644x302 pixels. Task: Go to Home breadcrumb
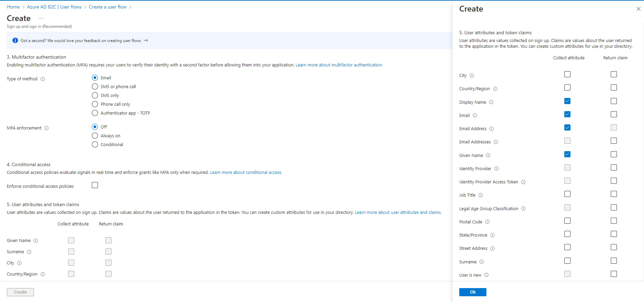[x=13, y=7]
